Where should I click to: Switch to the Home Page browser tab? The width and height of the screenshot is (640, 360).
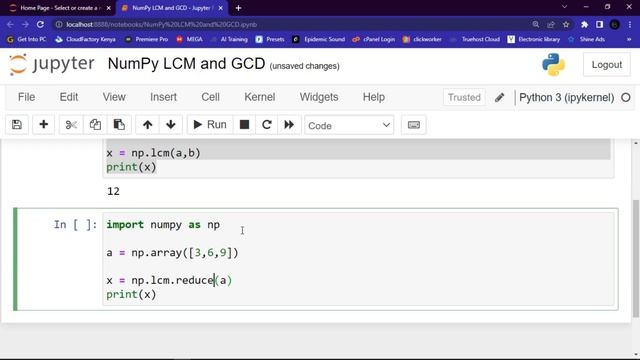click(59, 8)
